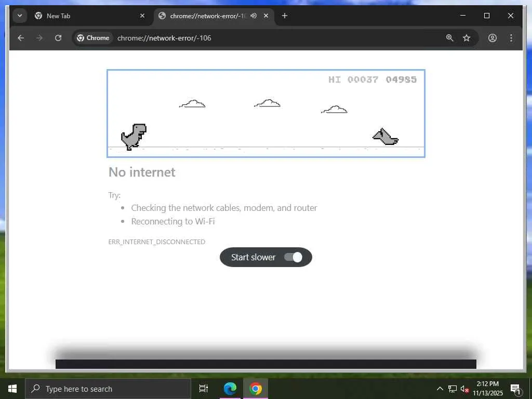Open the muted volume tray icon
Screen dimensions: 532x399
click(464, 389)
